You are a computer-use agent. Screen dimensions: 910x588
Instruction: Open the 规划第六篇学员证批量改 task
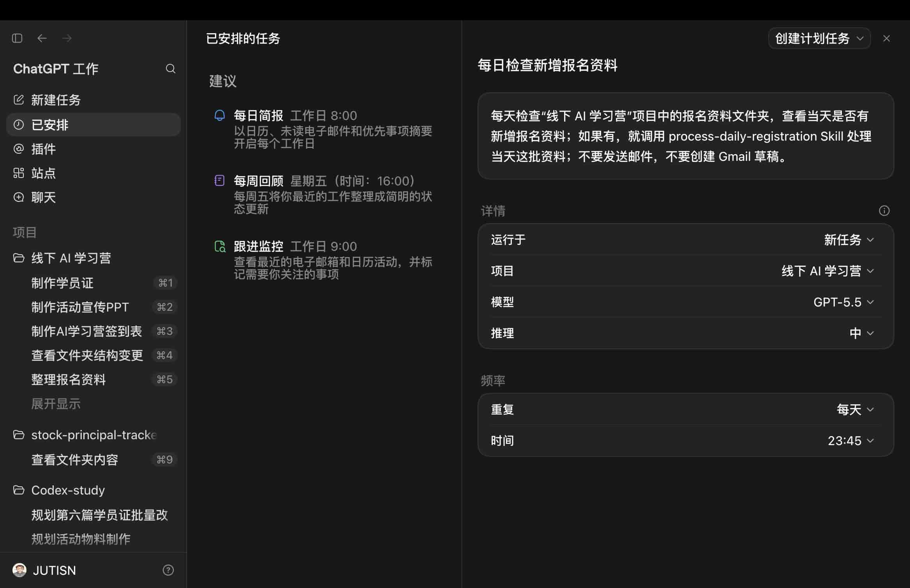tap(93, 515)
